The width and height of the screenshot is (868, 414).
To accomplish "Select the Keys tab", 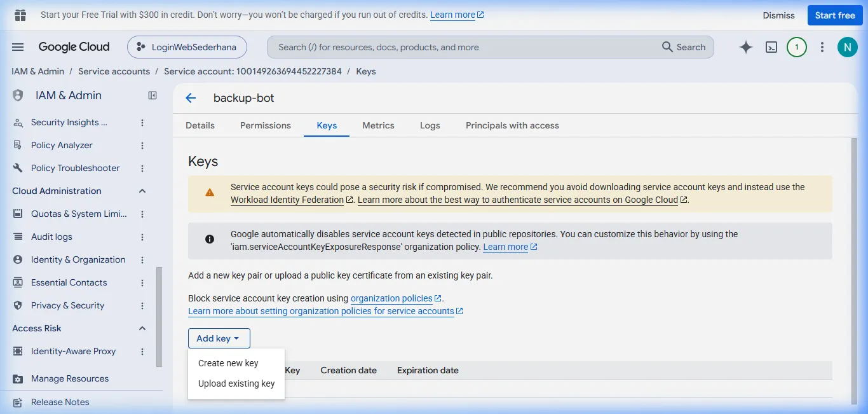I will pyautogui.click(x=327, y=125).
